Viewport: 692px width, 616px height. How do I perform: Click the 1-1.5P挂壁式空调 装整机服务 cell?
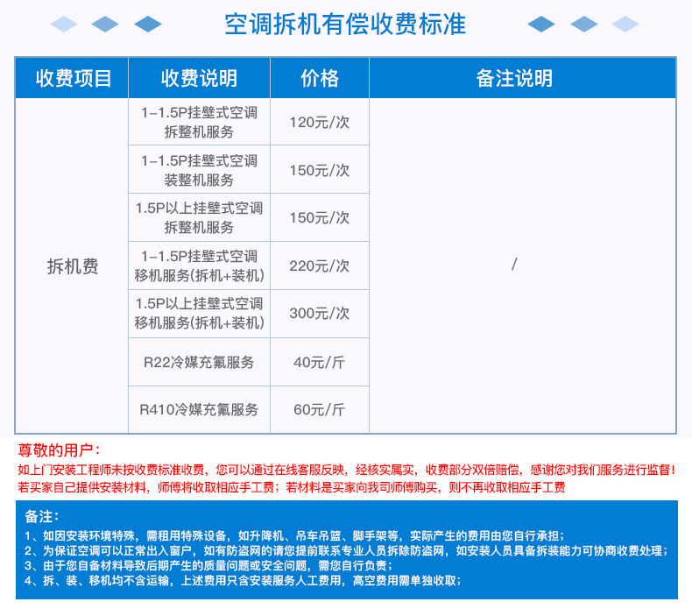coord(199,170)
